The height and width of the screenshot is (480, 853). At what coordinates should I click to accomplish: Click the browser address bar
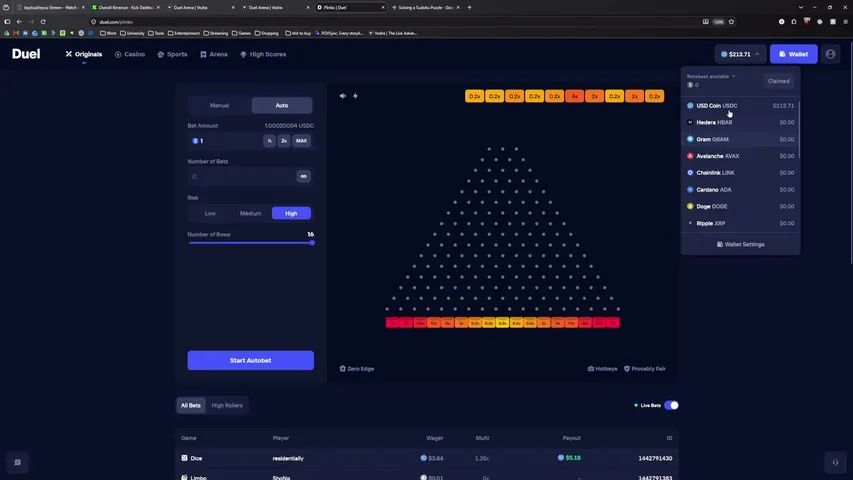point(394,22)
